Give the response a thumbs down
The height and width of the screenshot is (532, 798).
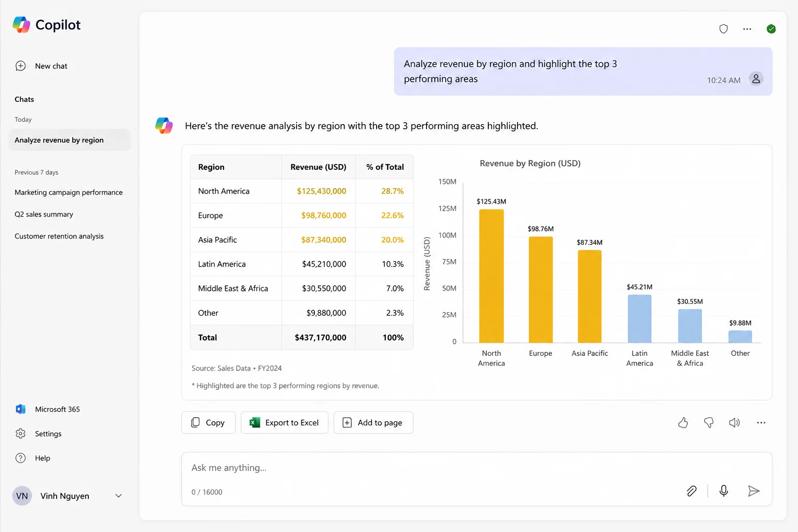pos(709,423)
